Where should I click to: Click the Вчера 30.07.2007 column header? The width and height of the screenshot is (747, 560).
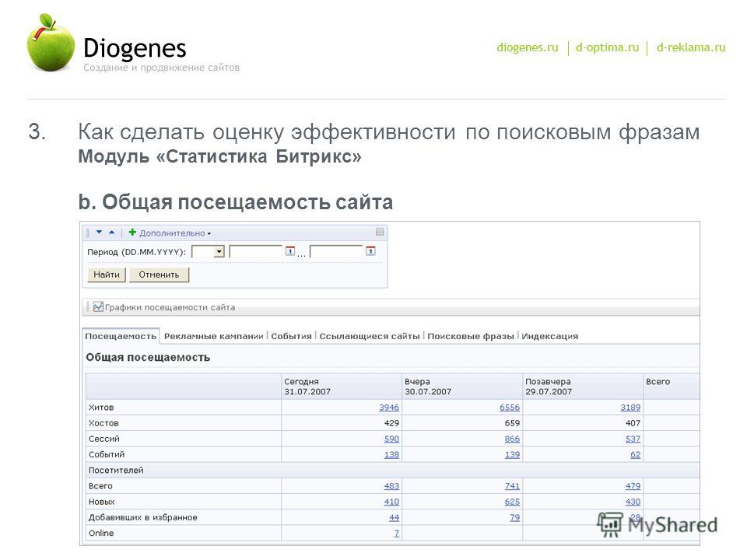click(x=462, y=387)
